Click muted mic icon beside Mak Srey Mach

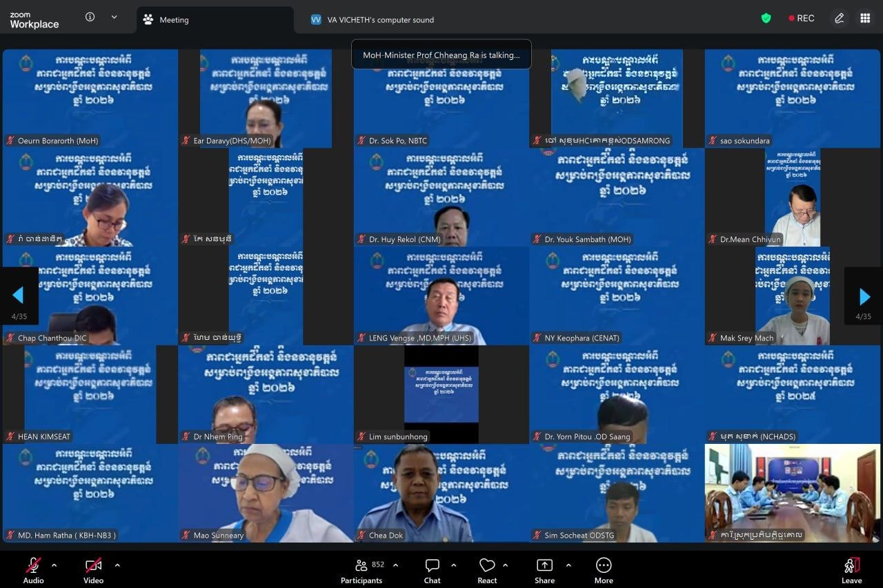tap(713, 338)
